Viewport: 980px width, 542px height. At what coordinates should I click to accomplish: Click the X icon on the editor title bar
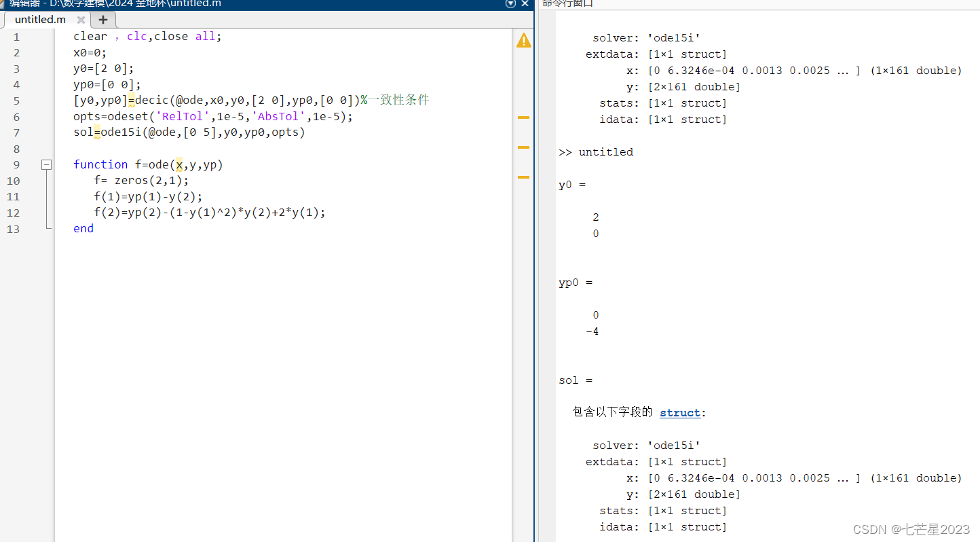(x=525, y=4)
